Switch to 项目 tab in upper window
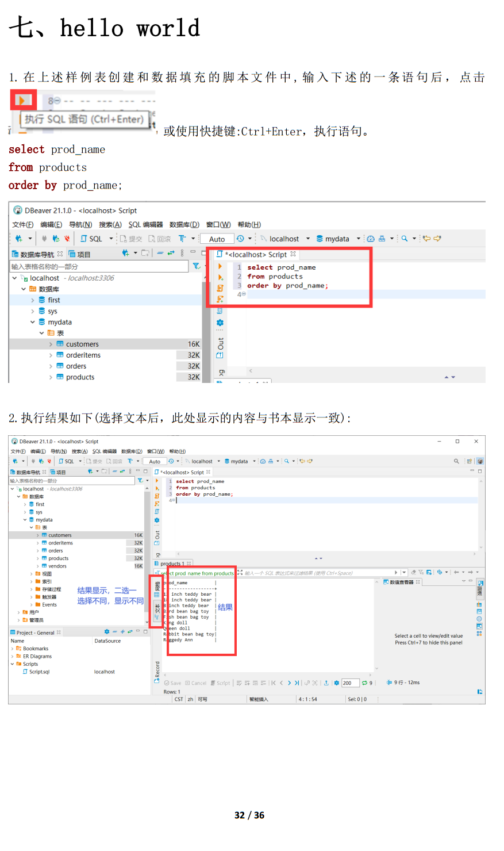This screenshot has height=851, width=504. 79,254
